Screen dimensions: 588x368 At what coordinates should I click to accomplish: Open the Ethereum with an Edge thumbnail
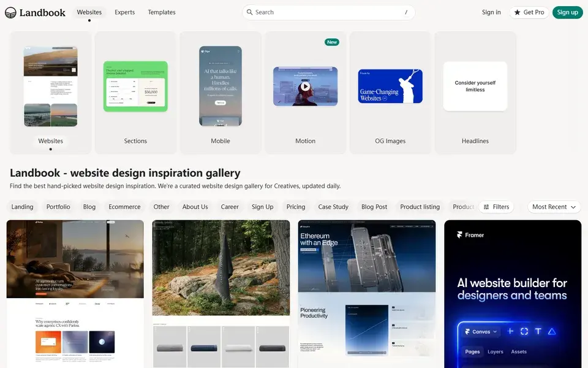[367, 294]
